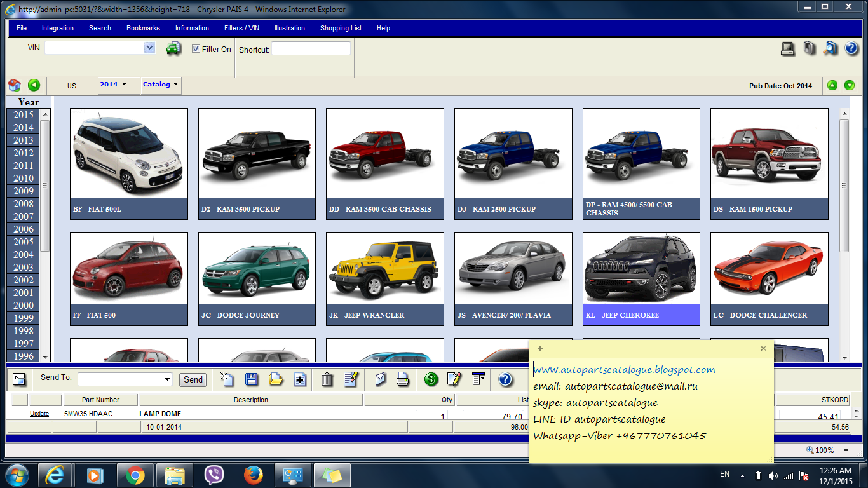Launch Firefox from the taskbar
The width and height of the screenshot is (868, 488).
coord(253,475)
